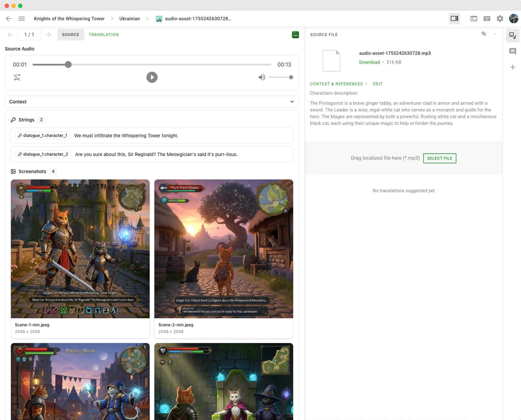
Task: Click the Characters description label
Action: tap(334, 93)
